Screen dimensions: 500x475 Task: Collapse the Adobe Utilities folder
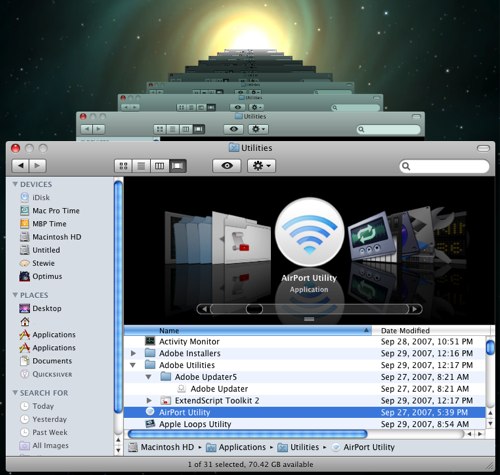pyautogui.click(x=133, y=365)
